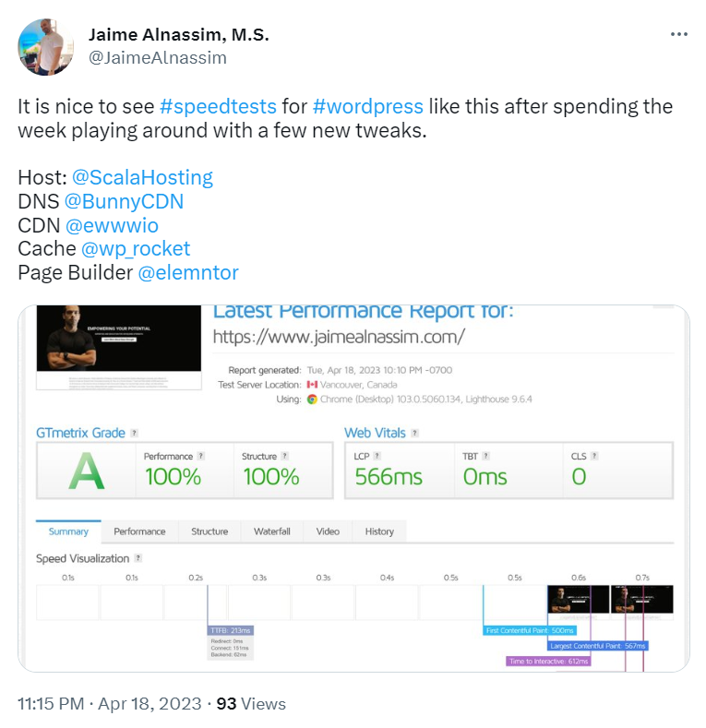This screenshot has width=706, height=728.
Task: Click the GTmetrix Grade help question-mark icon
Action: [134, 433]
